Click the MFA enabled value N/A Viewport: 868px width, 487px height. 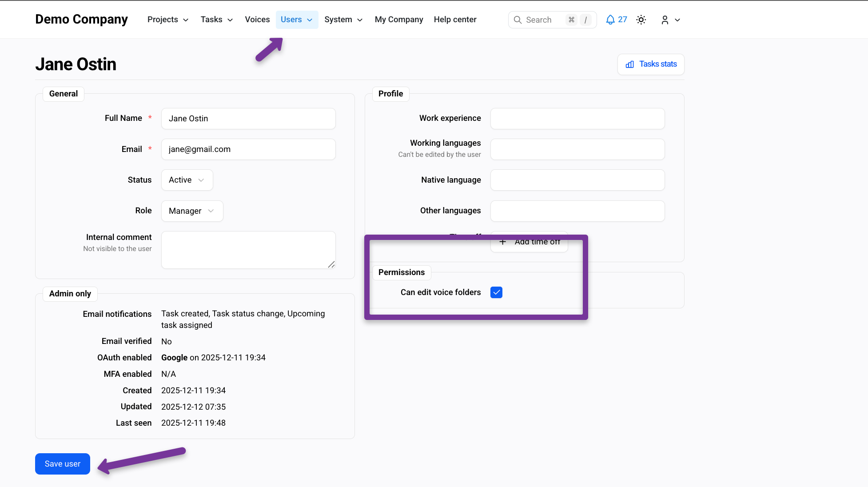coord(168,374)
